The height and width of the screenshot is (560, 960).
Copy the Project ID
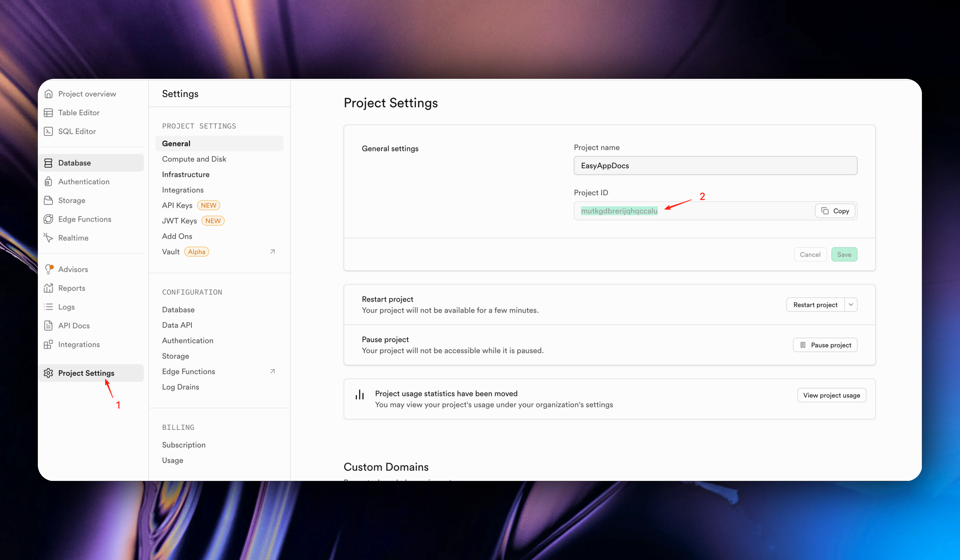pos(836,211)
